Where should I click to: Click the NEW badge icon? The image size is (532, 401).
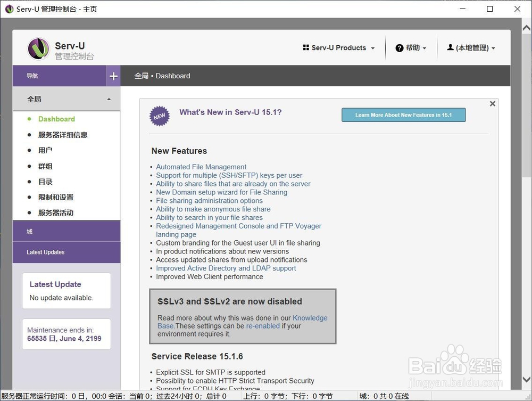pyautogui.click(x=160, y=116)
